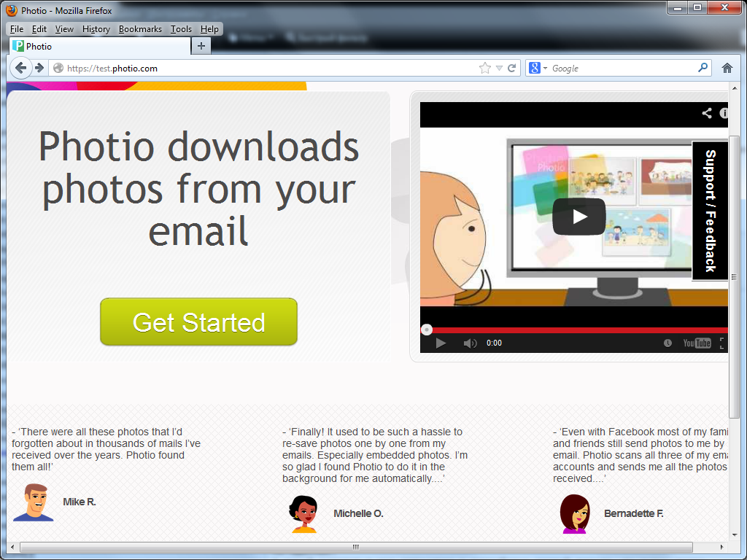Click the Watch Later clock icon
Viewport: 747px width, 560px height.
coord(668,343)
